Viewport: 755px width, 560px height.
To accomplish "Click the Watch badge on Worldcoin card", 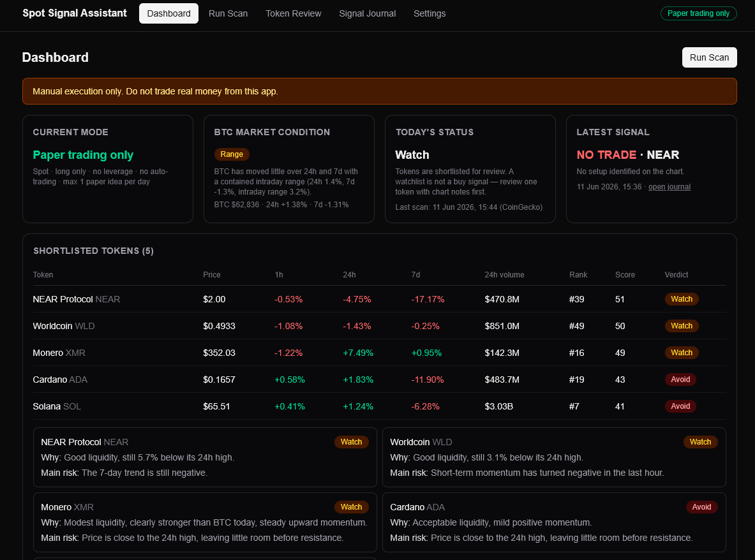I will pyautogui.click(x=700, y=442).
